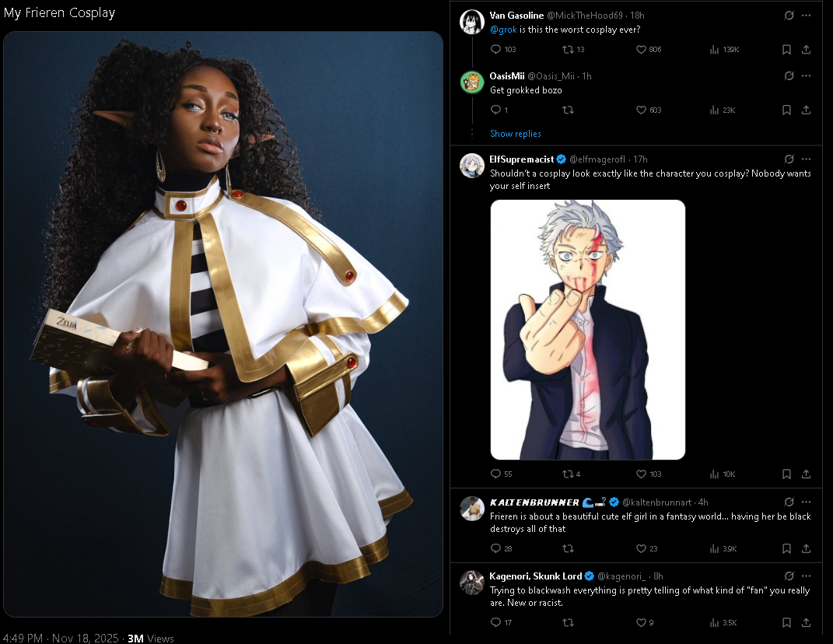The width and height of the screenshot is (833, 644).
Task: Bookmark OasisMii's reply
Action: pyautogui.click(x=787, y=110)
